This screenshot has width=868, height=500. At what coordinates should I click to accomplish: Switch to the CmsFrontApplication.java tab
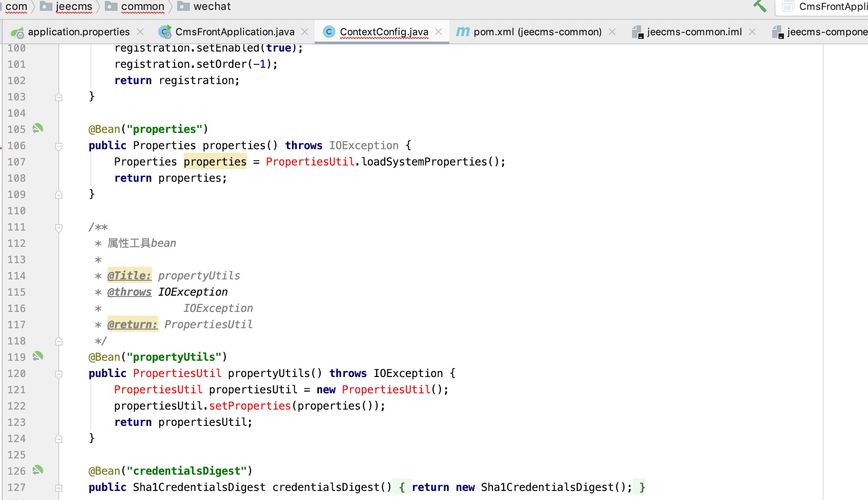[234, 32]
